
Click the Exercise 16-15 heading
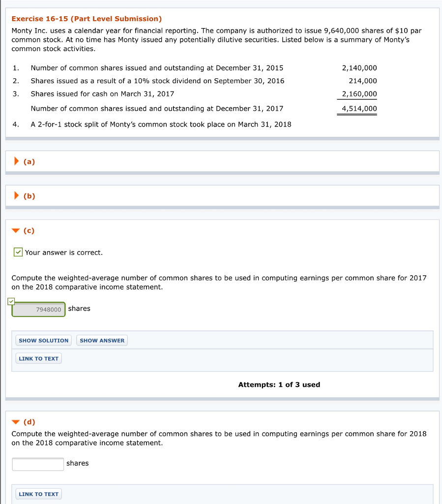87,19
